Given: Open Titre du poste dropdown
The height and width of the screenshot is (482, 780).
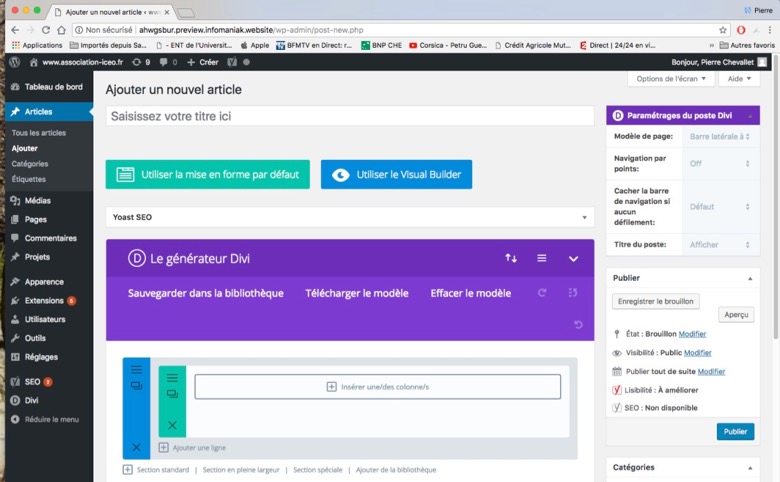Looking at the screenshot, I should pyautogui.click(x=719, y=245).
